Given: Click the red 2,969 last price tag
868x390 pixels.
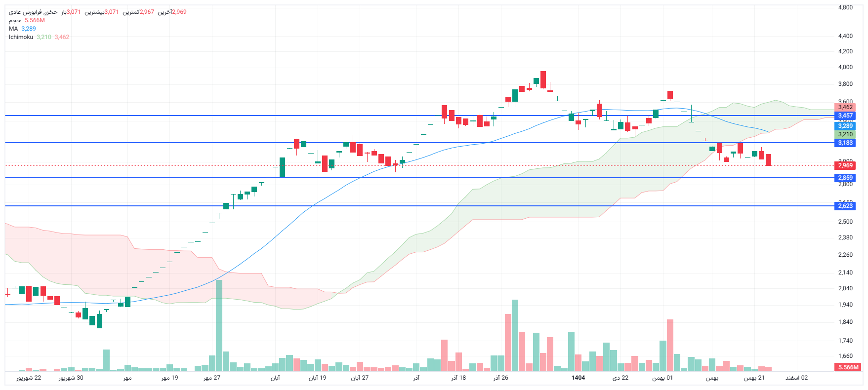Looking at the screenshot, I should [x=845, y=165].
